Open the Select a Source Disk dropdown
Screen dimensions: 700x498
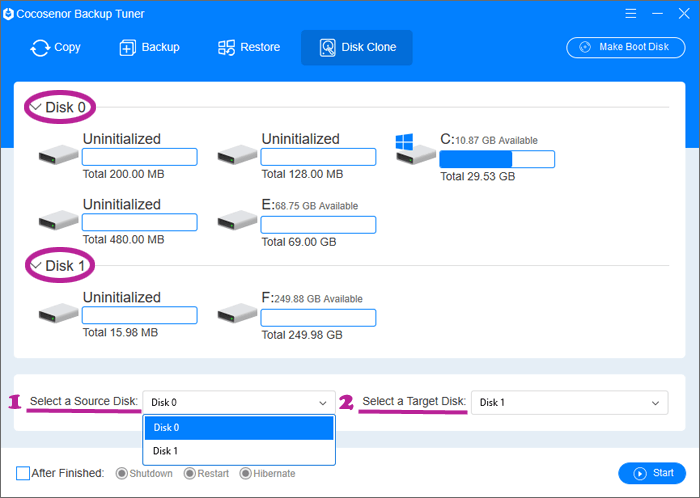pyautogui.click(x=239, y=403)
